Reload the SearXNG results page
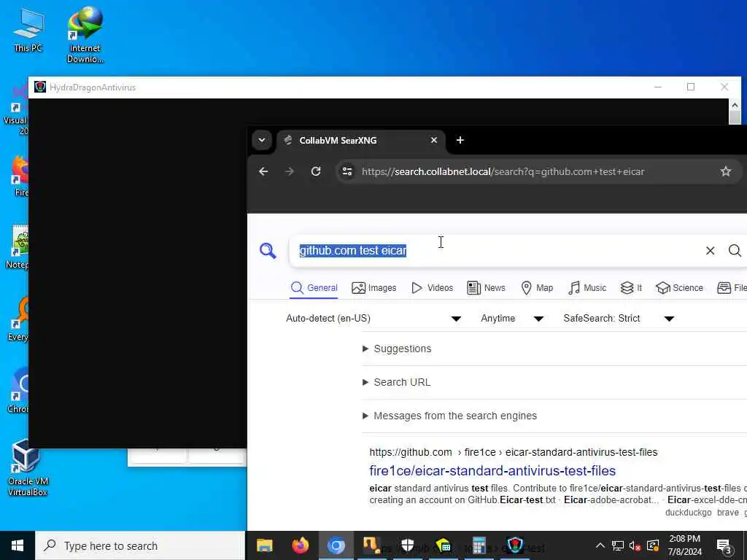 click(x=316, y=171)
